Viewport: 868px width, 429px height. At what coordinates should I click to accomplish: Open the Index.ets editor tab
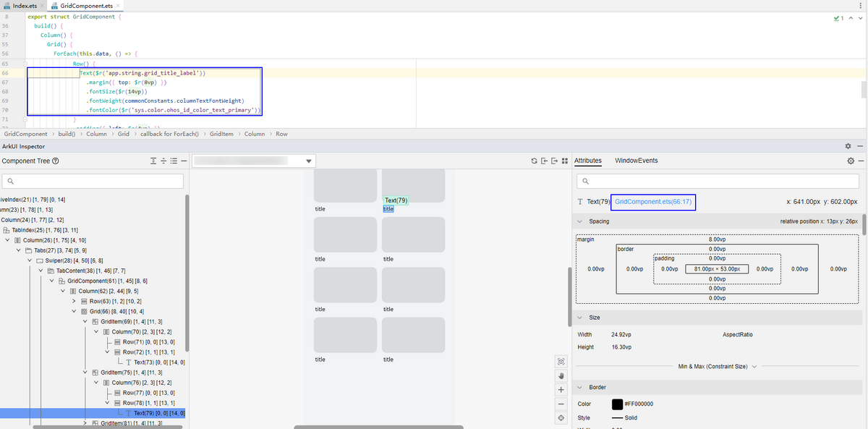tap(25, 6)
